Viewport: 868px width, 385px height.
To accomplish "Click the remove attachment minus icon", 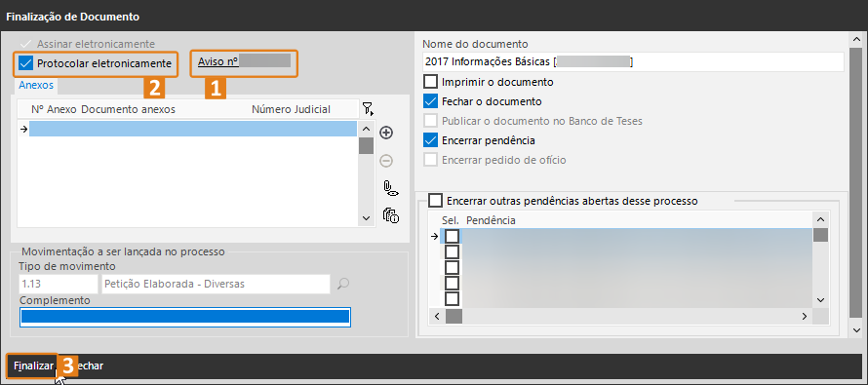I will point(386,161).
